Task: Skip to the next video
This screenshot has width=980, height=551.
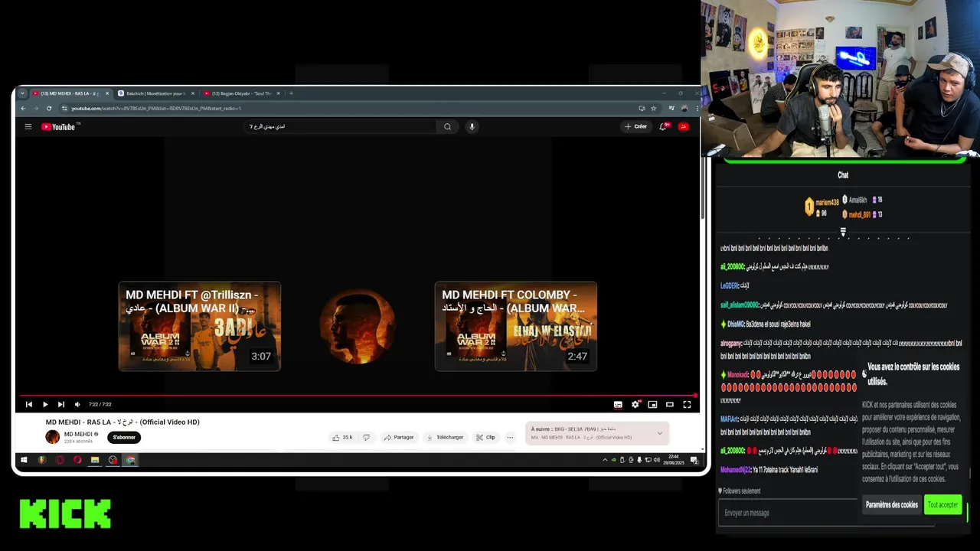Action: coord(61,405)
